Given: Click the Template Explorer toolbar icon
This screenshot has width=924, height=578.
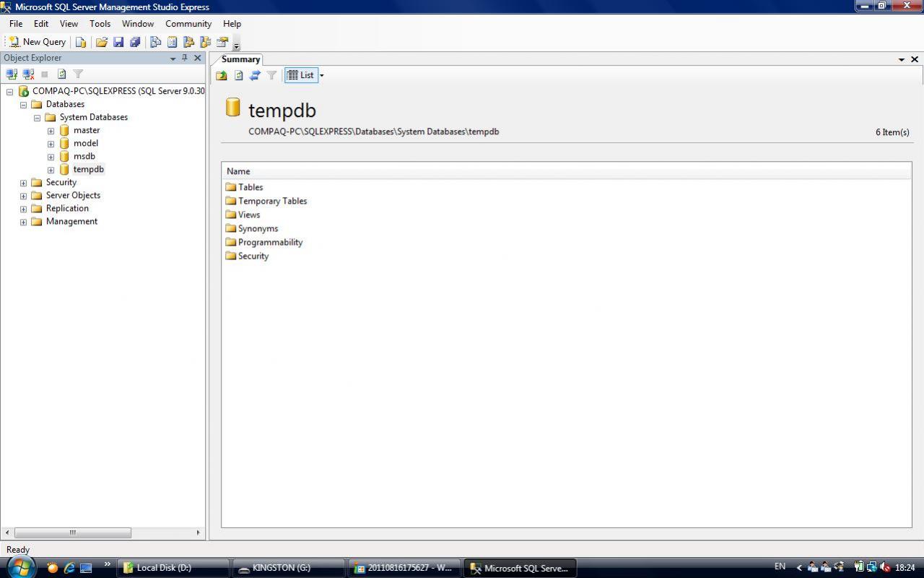Looking at the screenshot, I should pos(206,42).
